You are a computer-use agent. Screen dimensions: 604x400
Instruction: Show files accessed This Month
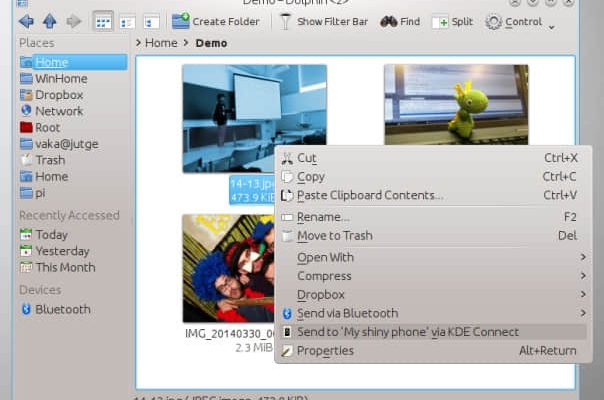coord(57,267)
